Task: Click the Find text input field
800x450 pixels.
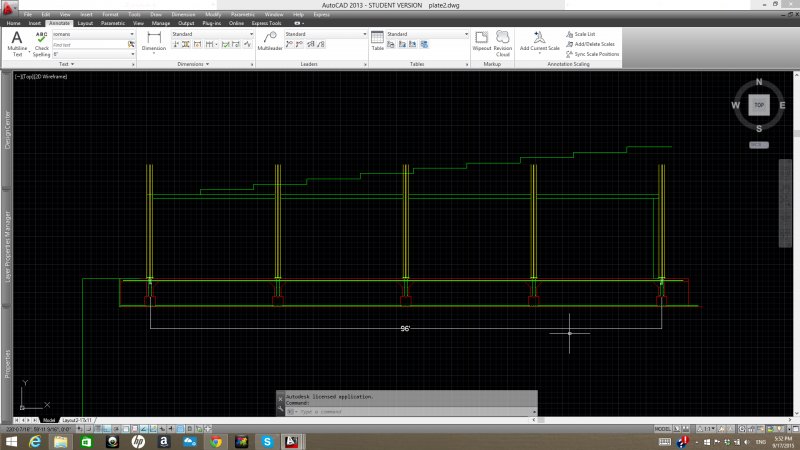Action: coord(90,44)
